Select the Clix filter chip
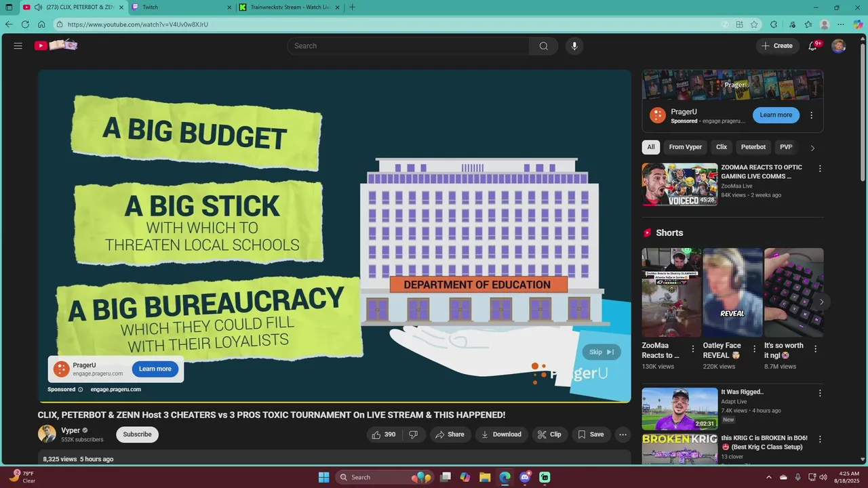Viewport: 868px width, 488px height. pos(722,147)
